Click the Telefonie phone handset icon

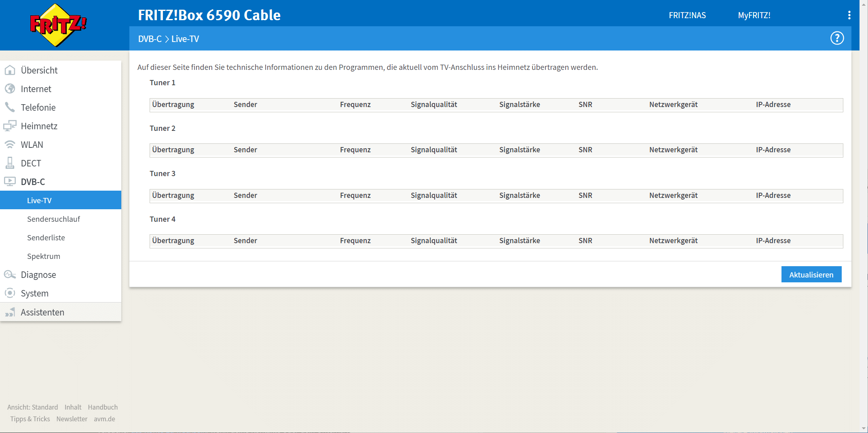[10, 107]
